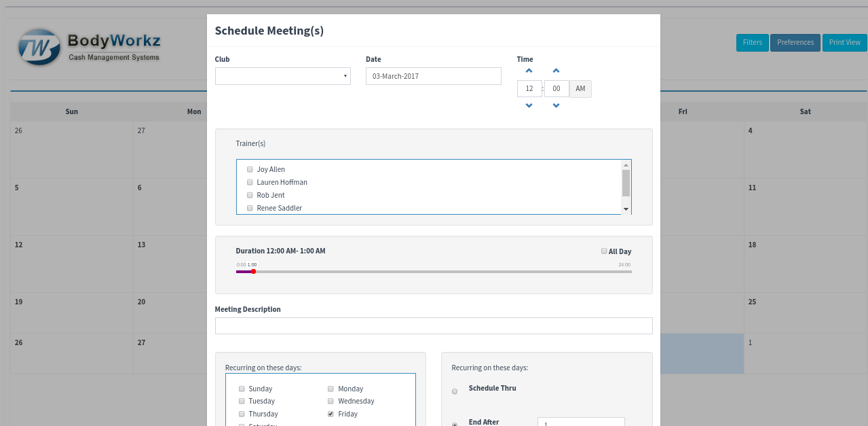Increase the minutes with the up chevron
The image size is (868, 426).
coord(556,71)
